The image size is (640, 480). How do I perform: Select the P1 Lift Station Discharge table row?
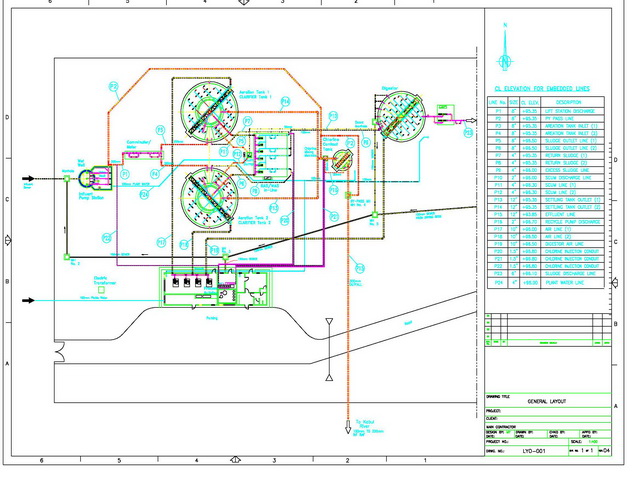[x=546, y=110]
